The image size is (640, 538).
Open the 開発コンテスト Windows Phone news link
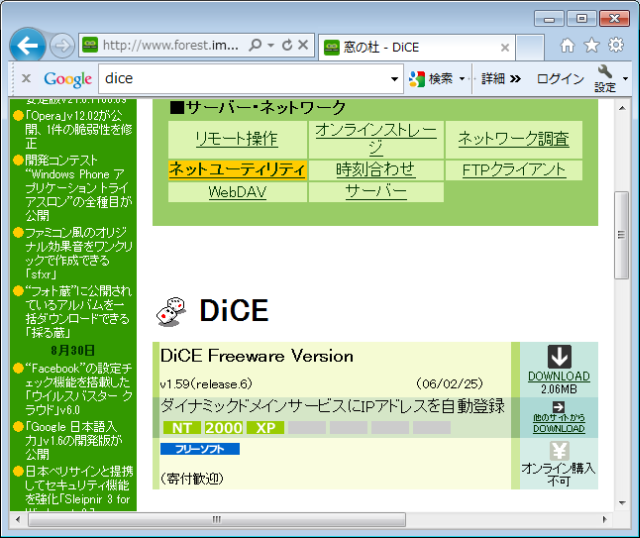click(x=78, y=187)
